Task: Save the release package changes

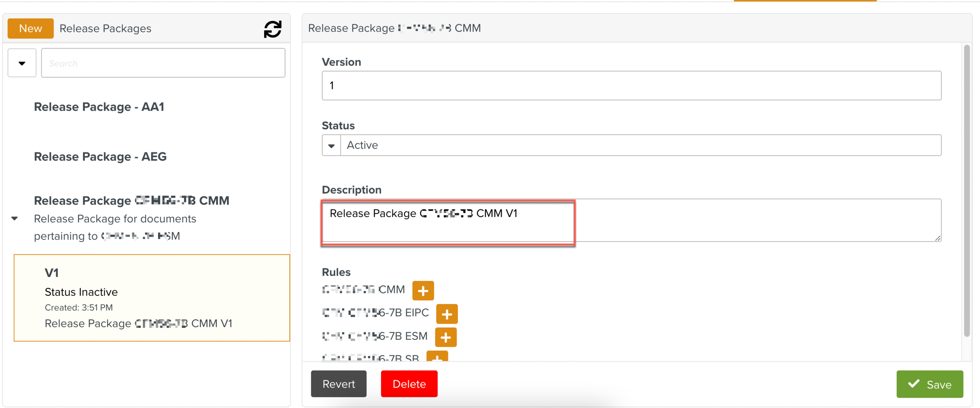Action: 929,384
